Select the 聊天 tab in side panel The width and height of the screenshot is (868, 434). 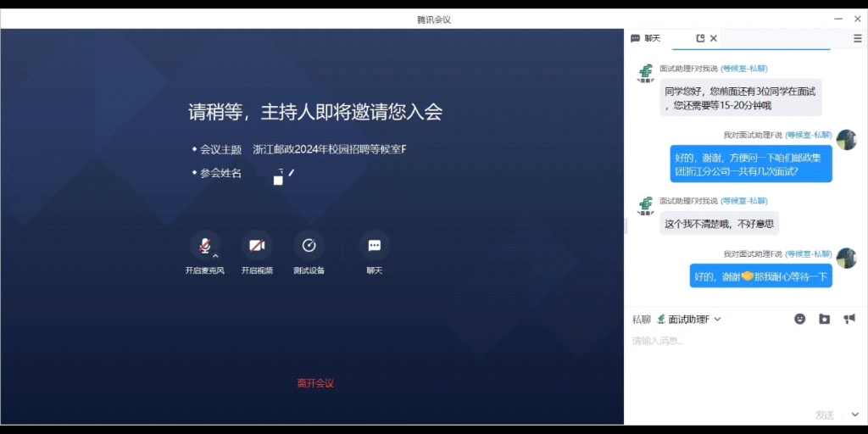(x=646, y=38)
